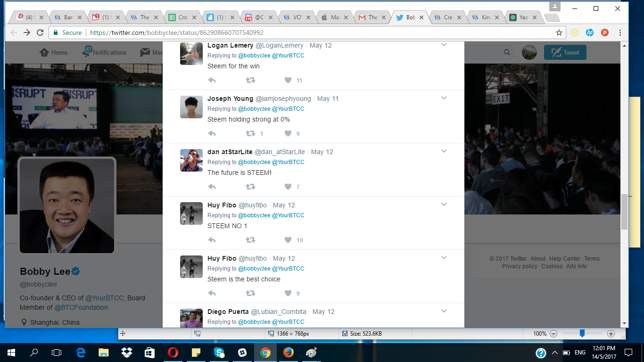Open the Help Center footer link

coord(565,259)
